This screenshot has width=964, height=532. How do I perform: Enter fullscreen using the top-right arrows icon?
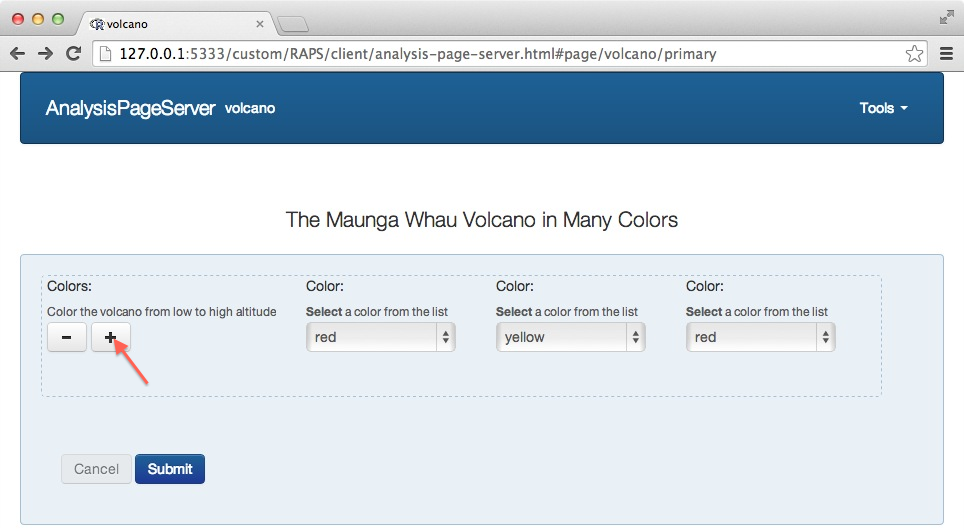click(x=946, y=17)
